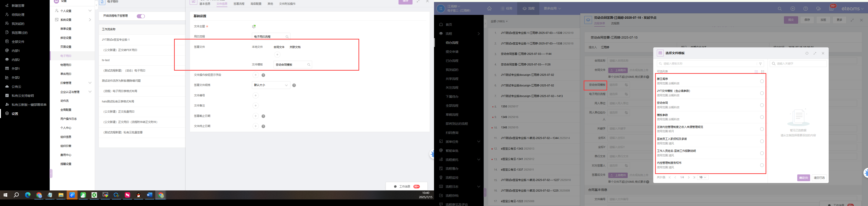Toggle 开启流程电子签管理 switch
868x206 pixels.
141,16
